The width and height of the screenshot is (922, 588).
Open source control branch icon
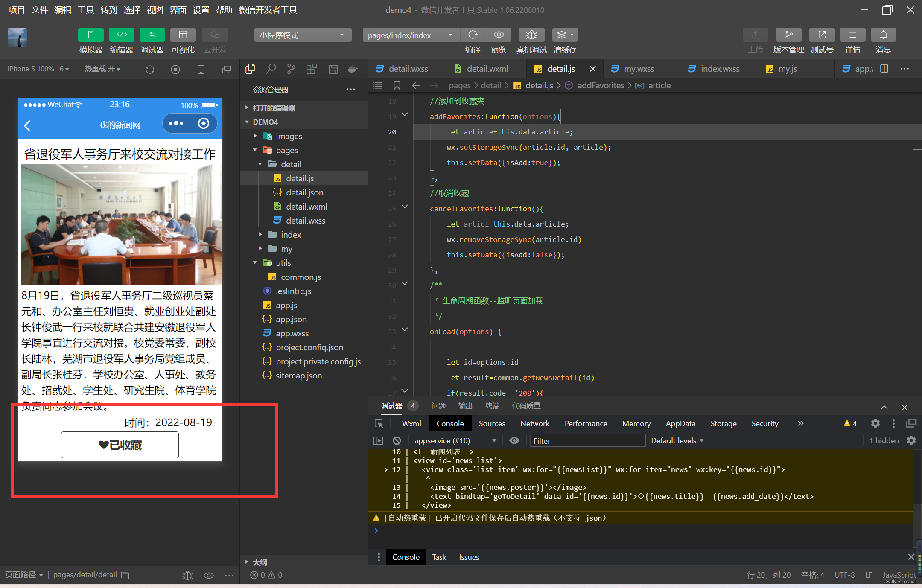[291, 69]
